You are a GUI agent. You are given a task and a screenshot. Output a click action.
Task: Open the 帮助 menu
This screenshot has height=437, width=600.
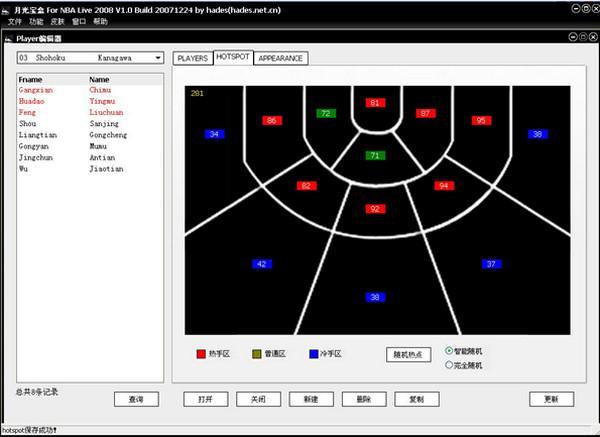101,21
